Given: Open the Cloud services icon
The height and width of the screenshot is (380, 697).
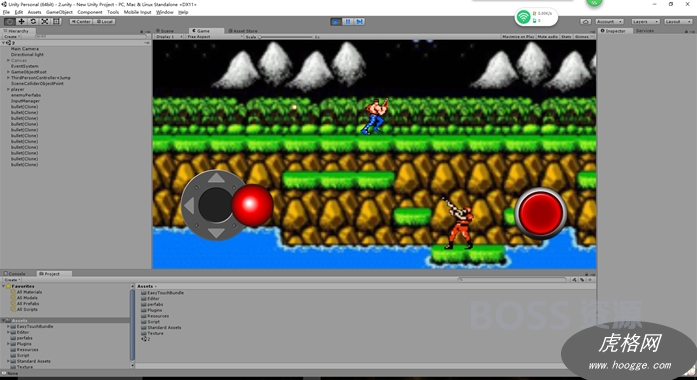Looking at the screenshot, I should 586,21.
